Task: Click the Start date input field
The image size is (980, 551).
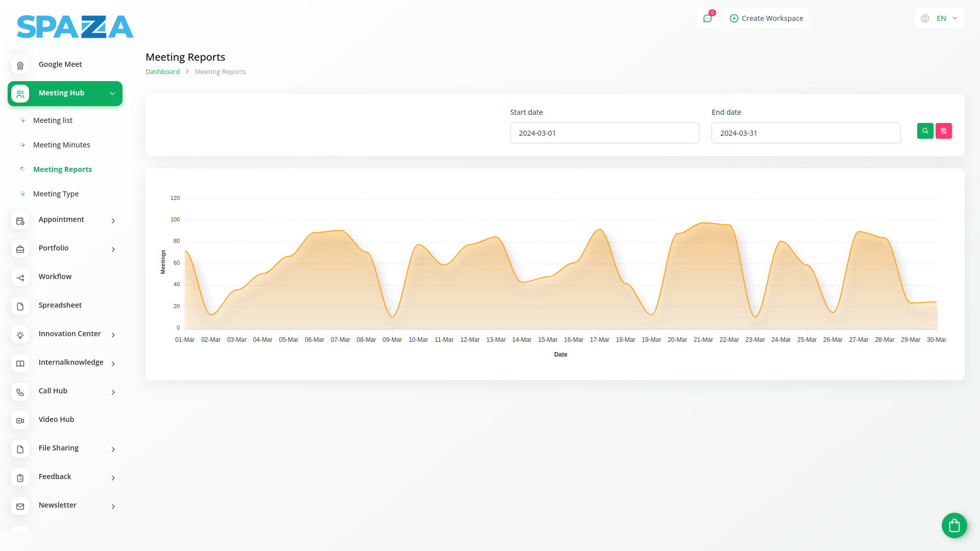Action: pyautogui.click(x=604, y=133)
